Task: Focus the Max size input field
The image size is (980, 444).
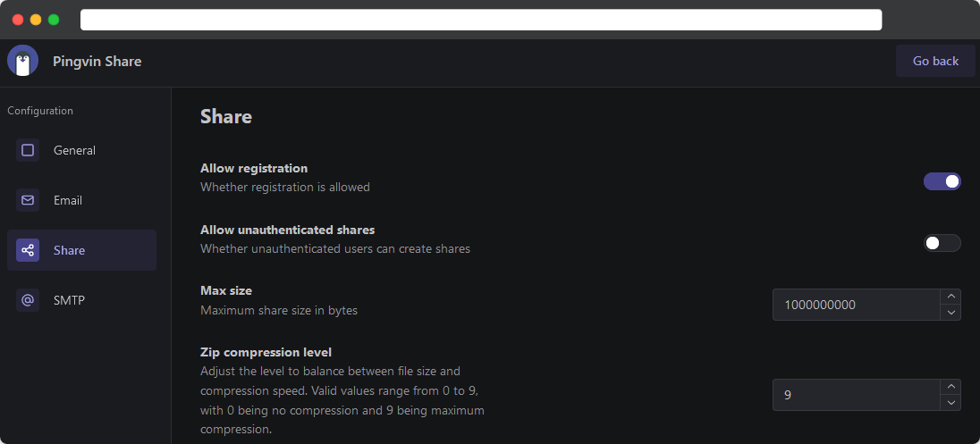Action: 857,305
